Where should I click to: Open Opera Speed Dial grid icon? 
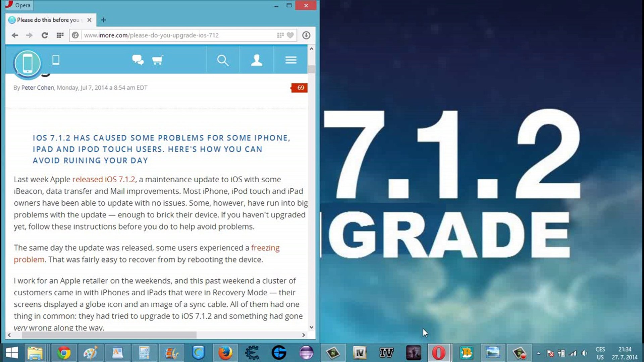click(60, 35)
